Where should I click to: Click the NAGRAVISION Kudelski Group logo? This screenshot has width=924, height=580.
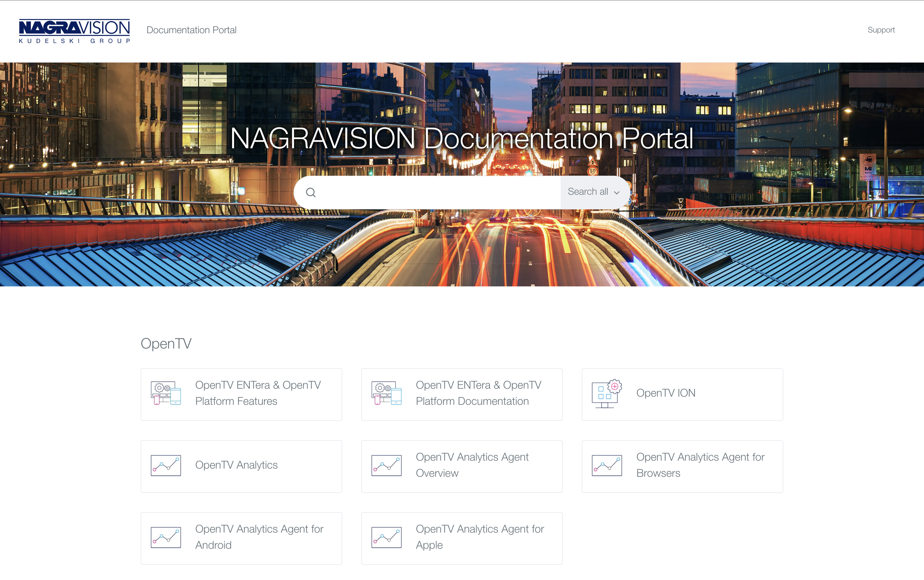tap(74, 31)
